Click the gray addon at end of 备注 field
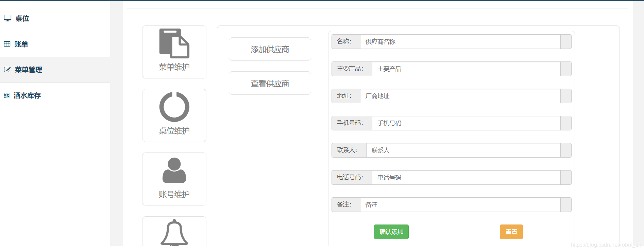This screenshot has width=644, height=251. [566, 204]
